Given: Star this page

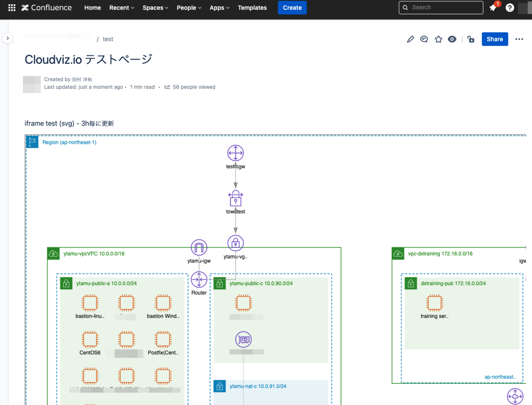Looking at the screenshot, I should (x=438, y=39).
